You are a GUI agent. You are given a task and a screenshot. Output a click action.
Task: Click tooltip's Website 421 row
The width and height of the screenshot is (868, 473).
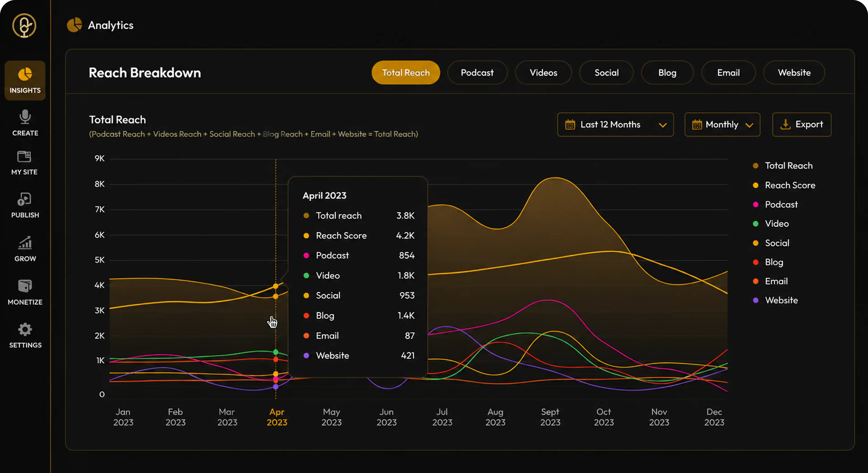click(x=359, y=356)
